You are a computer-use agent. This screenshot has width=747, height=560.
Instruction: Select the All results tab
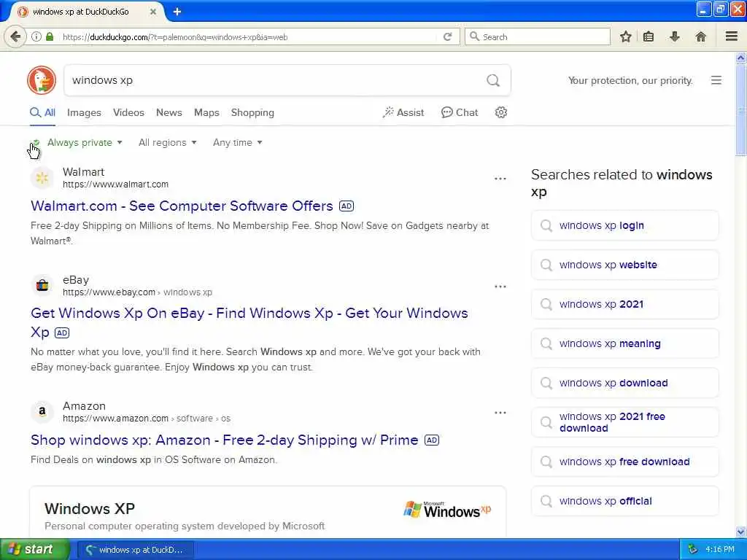click(43, 112)
